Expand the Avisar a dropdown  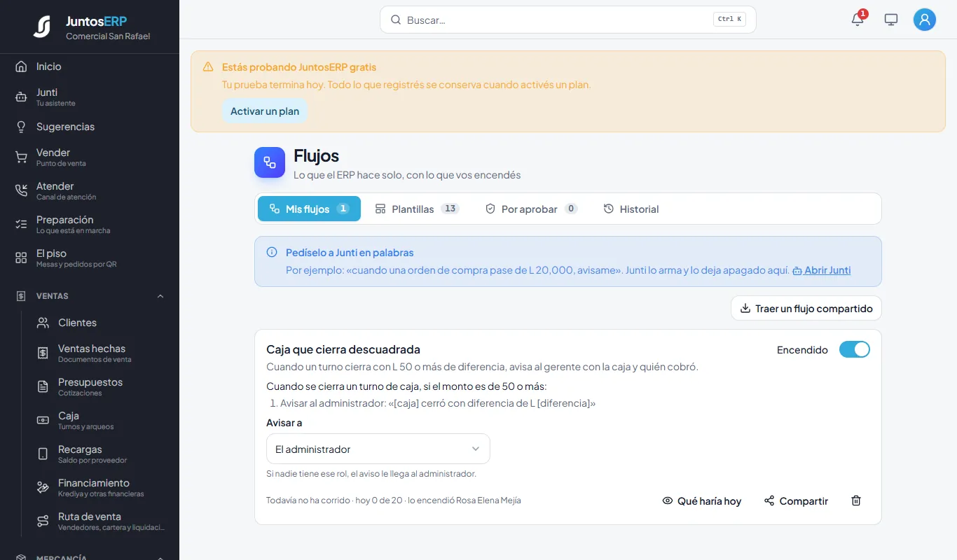coord(378,449)
